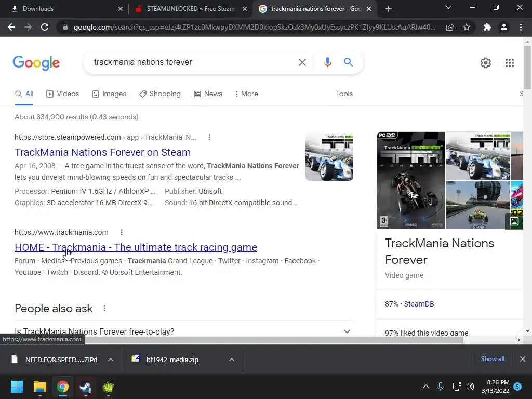Open the Google apps grid
Viewport: 532px width, 399px height.
pos(510,63)
